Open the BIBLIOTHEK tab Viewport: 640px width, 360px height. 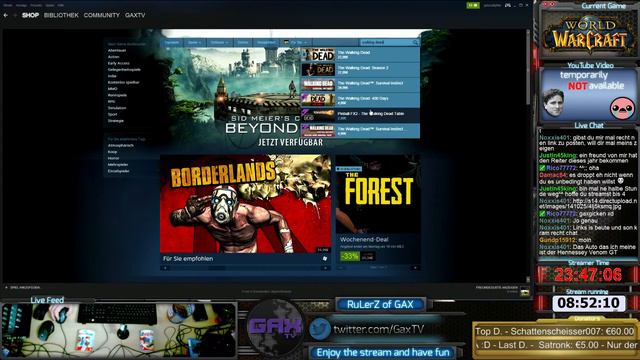coord(61,15)
